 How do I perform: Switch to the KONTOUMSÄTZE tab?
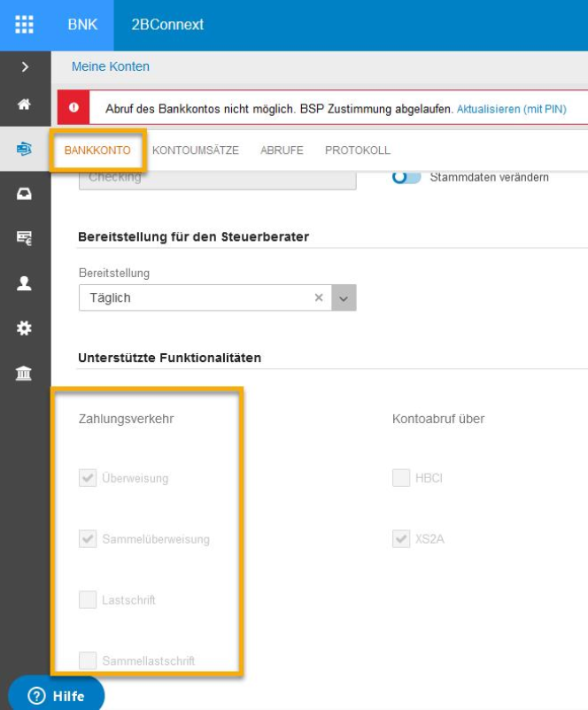click(195, 150)
